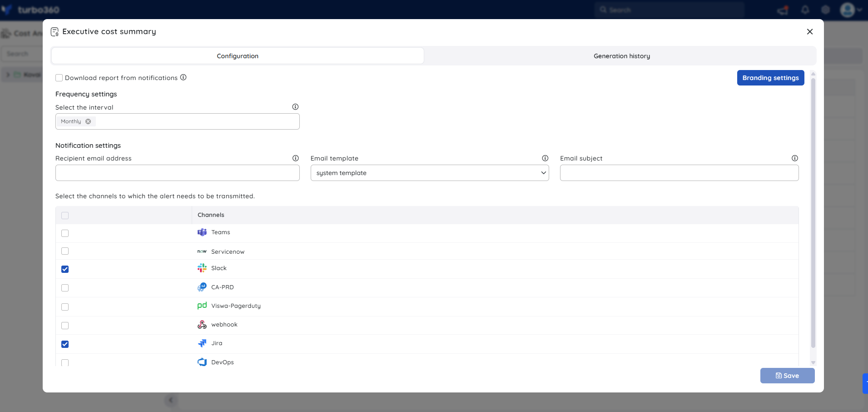Screen dimensions: 868x412
Task: Open the interval selection box
Action: (178, 121)
